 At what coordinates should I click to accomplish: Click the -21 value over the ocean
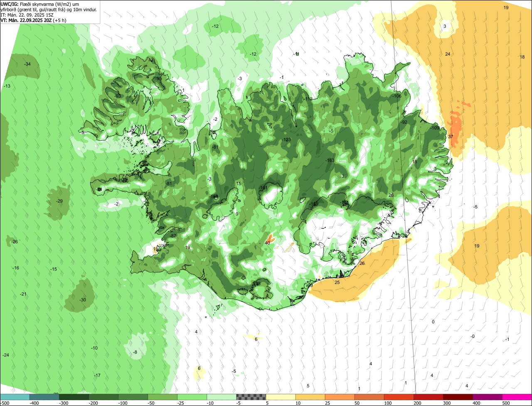point(23,294)
